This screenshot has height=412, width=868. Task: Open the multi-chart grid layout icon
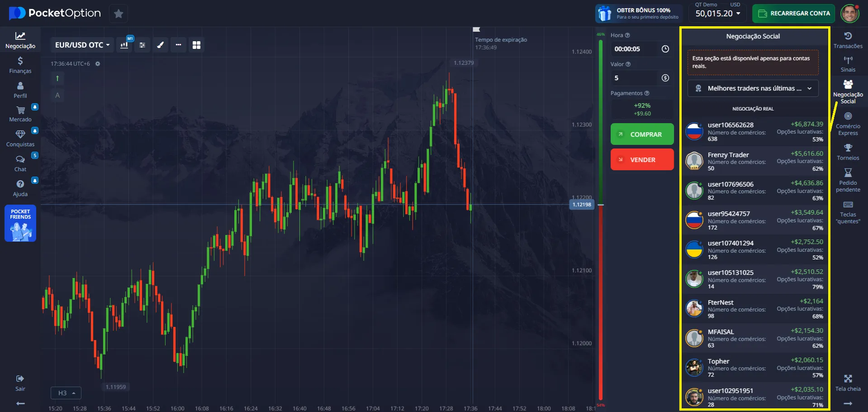click(196, 45)
